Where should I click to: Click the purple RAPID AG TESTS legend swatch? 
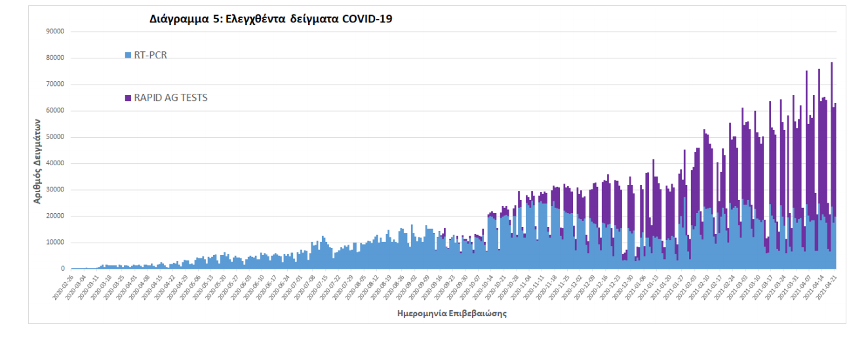point(128,98)
